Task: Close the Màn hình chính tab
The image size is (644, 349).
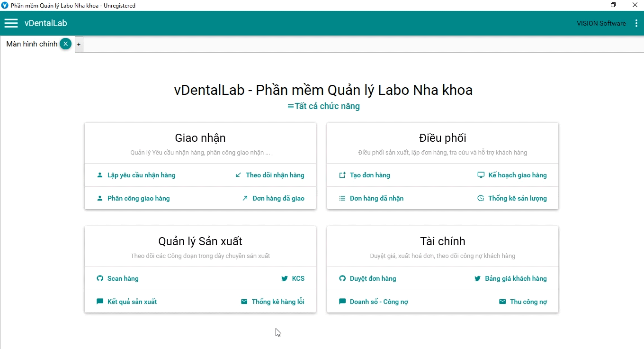Action: tap(66, 44)
